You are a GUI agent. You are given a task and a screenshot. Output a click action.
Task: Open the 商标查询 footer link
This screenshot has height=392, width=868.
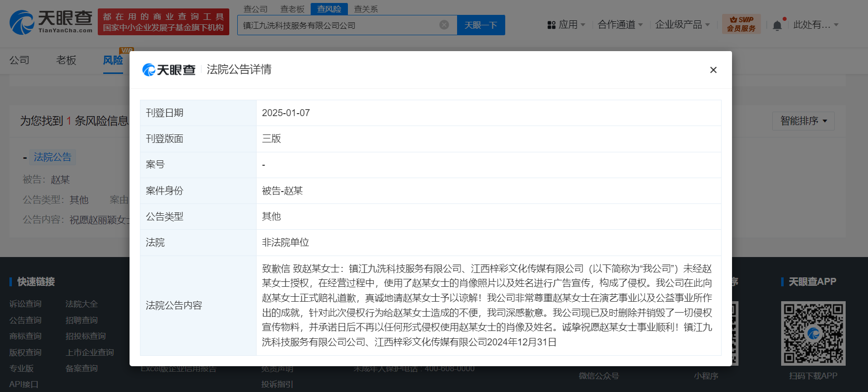tap(25, 336)
